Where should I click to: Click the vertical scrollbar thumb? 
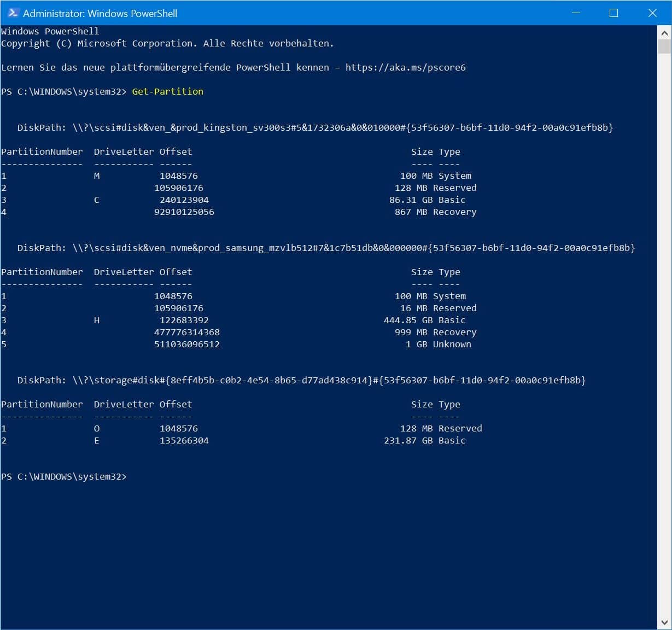click(x=664, y=46)
